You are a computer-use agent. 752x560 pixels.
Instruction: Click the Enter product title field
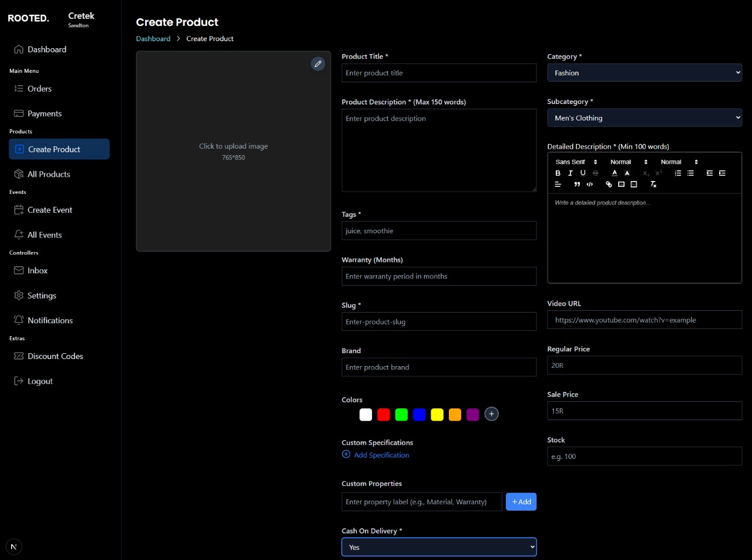[438, 72]
